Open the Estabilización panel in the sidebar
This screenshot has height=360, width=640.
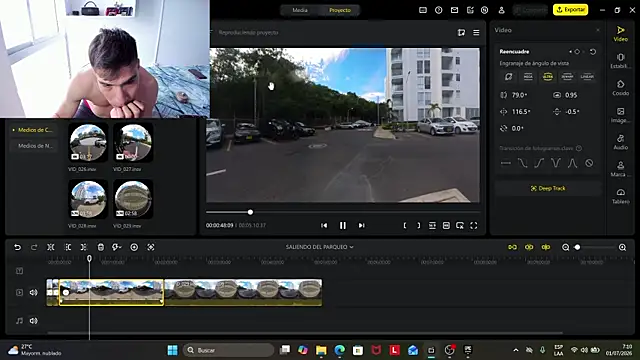[620, 60]
